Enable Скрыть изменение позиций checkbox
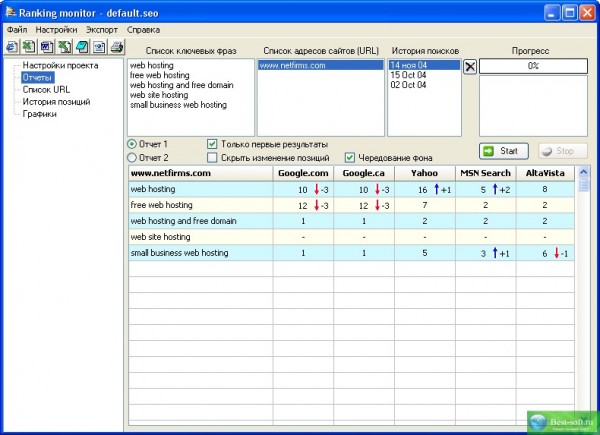600x435 pixels. pos(213,157)
